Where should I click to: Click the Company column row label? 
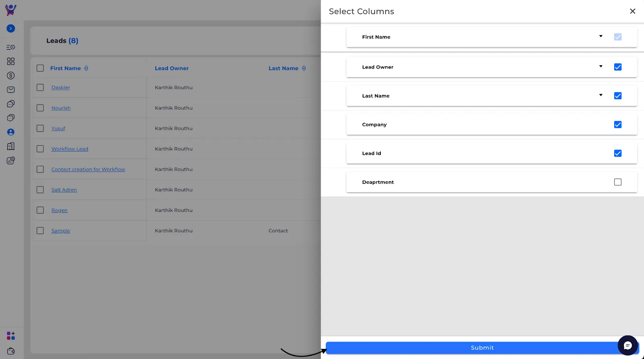[x=374, y=125]
